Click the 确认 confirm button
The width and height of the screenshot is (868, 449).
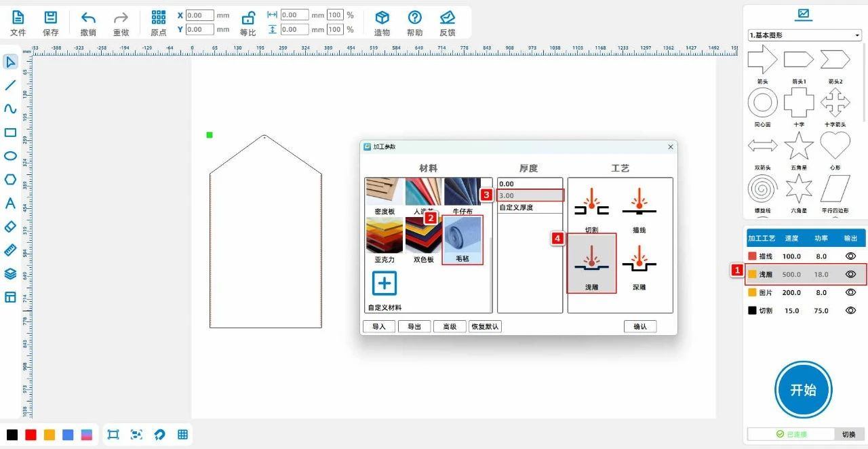click(x=640, y=326)
